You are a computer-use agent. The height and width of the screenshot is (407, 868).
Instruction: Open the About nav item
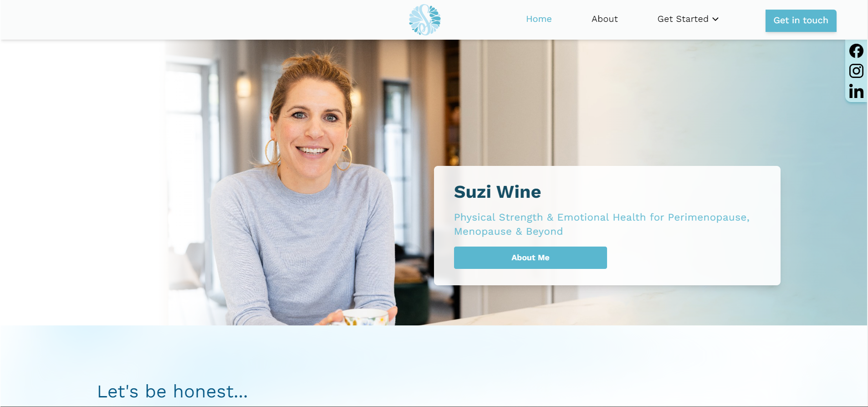point(604,19)
